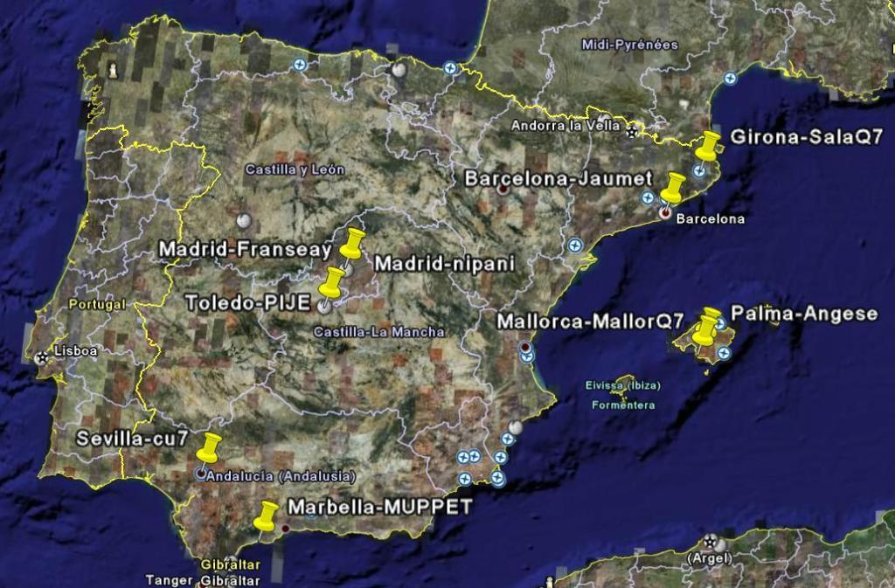The height and width of the screenshot is (588, 895).
Task: Click the Andorra la Vella capital marker
Action: (x=631, y=131)
